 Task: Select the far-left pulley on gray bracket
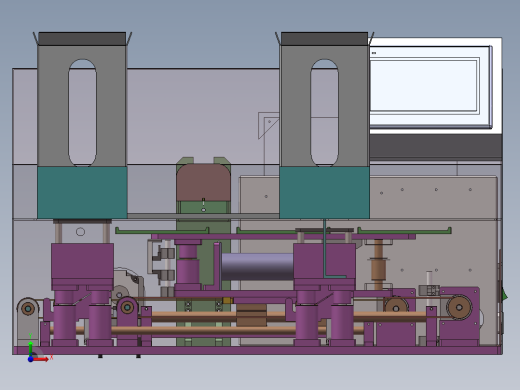coord(28,309)
